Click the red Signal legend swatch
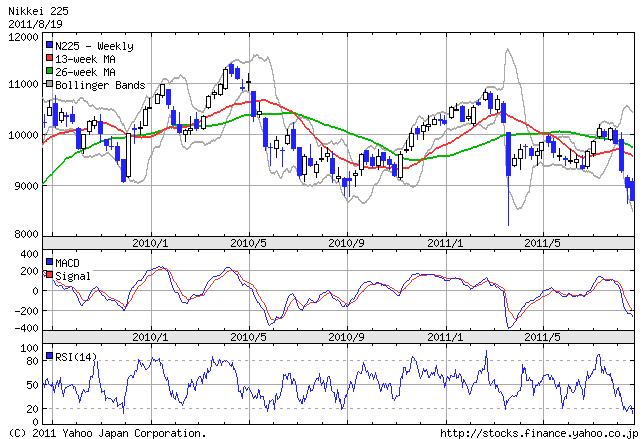 (49, 275)
